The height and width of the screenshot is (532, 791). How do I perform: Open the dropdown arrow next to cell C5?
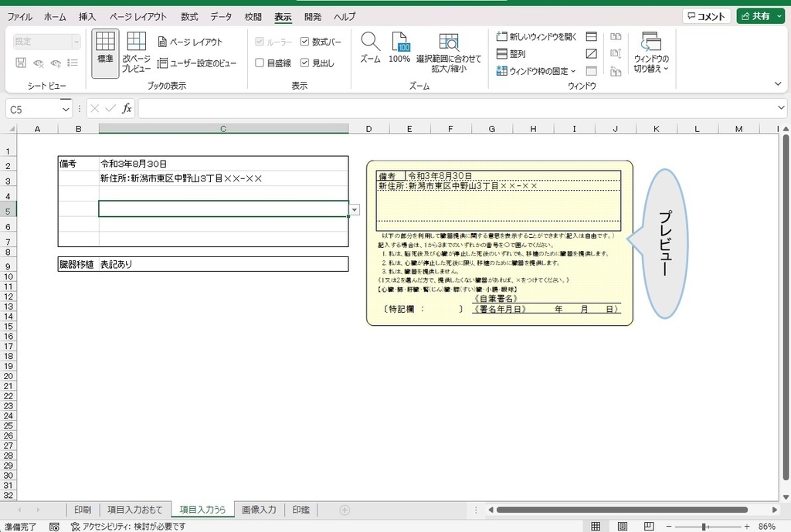coord(354,209)
